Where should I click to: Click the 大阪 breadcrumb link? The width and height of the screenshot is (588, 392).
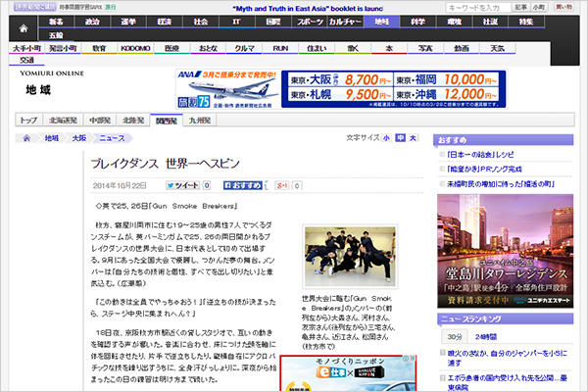tap(79, 139)
